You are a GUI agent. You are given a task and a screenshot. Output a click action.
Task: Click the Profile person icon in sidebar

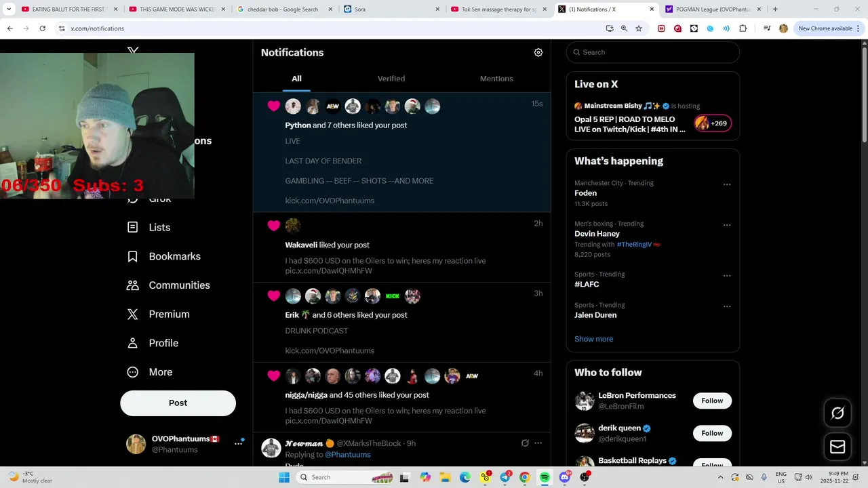(x=133, y=343)
